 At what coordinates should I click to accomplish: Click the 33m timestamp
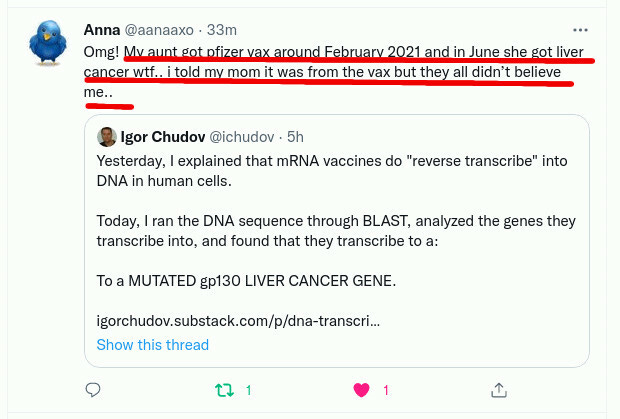coord(222,30)
